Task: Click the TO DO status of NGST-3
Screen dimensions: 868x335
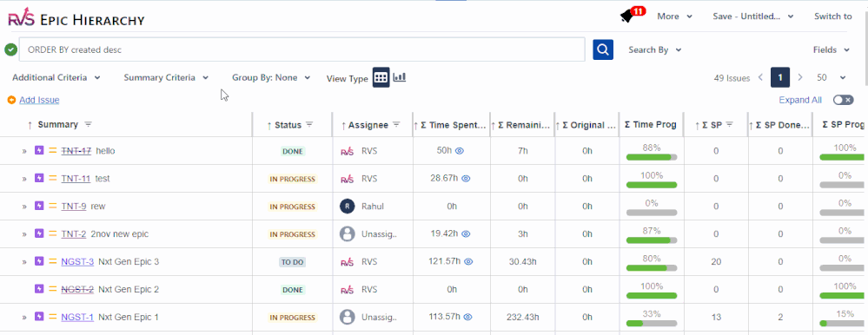Action: point(292,262)
